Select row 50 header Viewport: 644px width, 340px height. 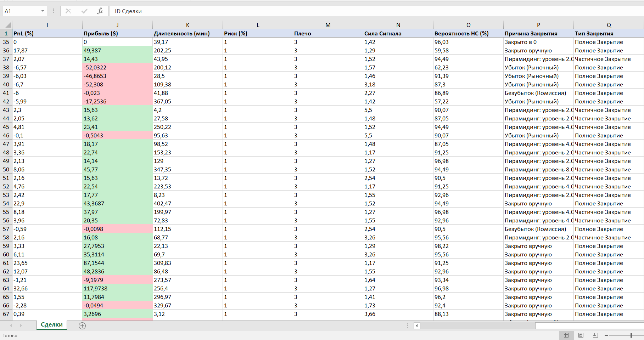coord(6,170)
